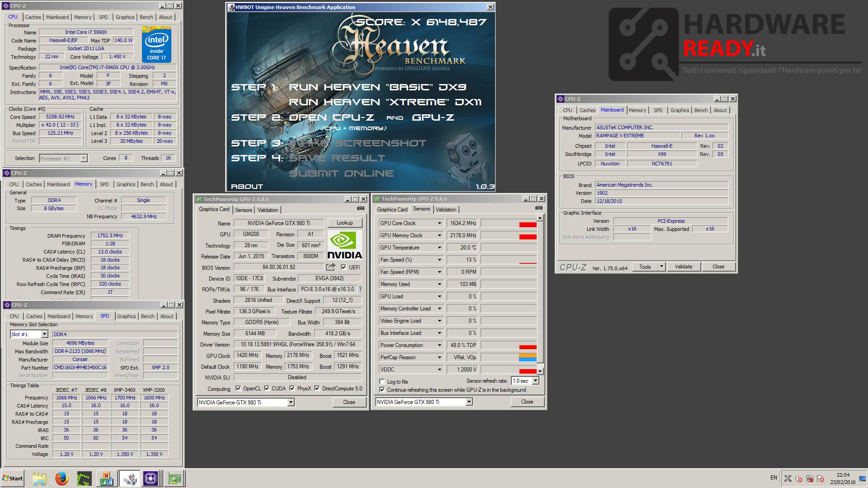
Task: Click the Lookup button in GPU-Z
Action: 344,223
